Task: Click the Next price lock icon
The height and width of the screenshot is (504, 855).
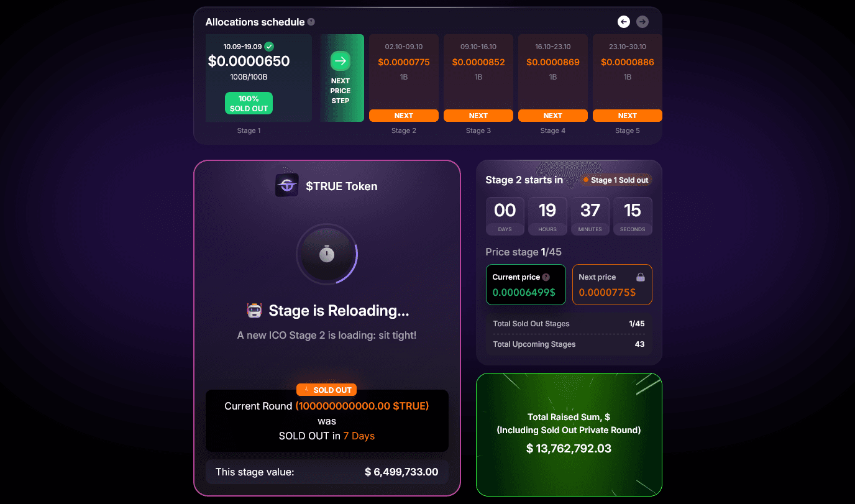Action: (x=641, y=277)
